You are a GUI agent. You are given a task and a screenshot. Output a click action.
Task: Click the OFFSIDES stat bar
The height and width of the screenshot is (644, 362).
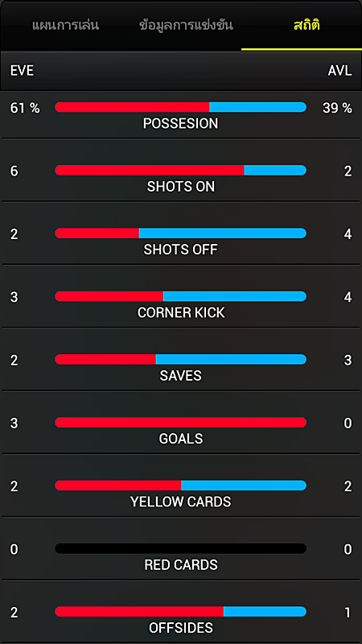point(180,612)
